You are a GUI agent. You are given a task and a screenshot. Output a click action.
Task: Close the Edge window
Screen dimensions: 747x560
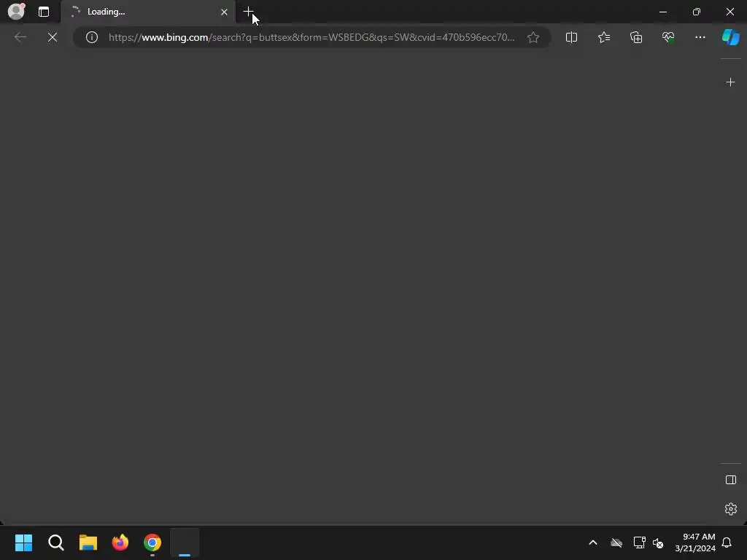pos(729,12)
